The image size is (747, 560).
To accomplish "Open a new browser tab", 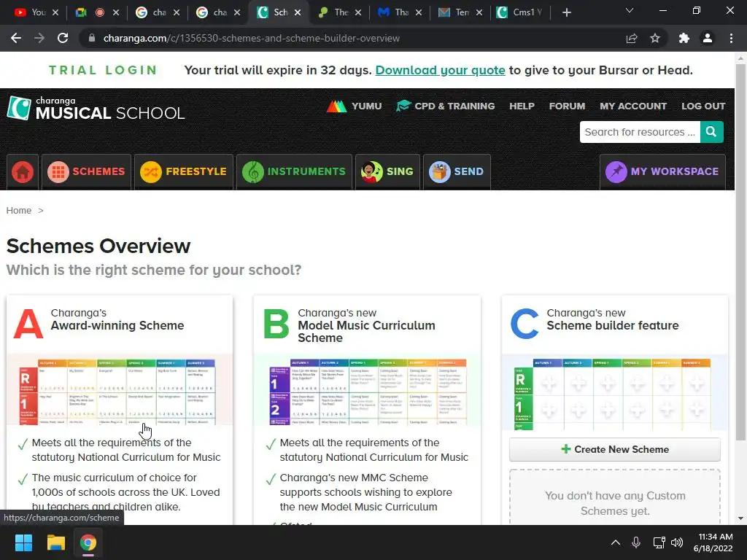I will (566, 12).
